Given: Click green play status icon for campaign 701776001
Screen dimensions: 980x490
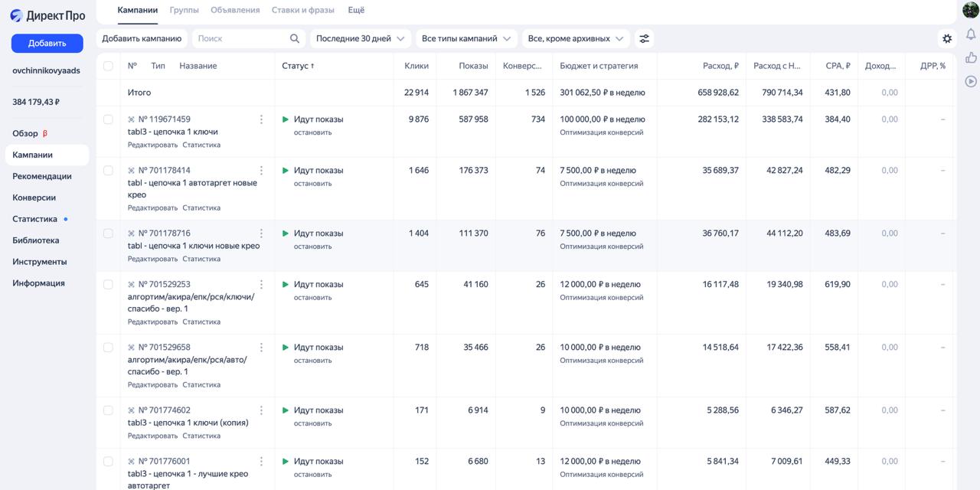Looking at the screenshot, I should pos(286,462).
